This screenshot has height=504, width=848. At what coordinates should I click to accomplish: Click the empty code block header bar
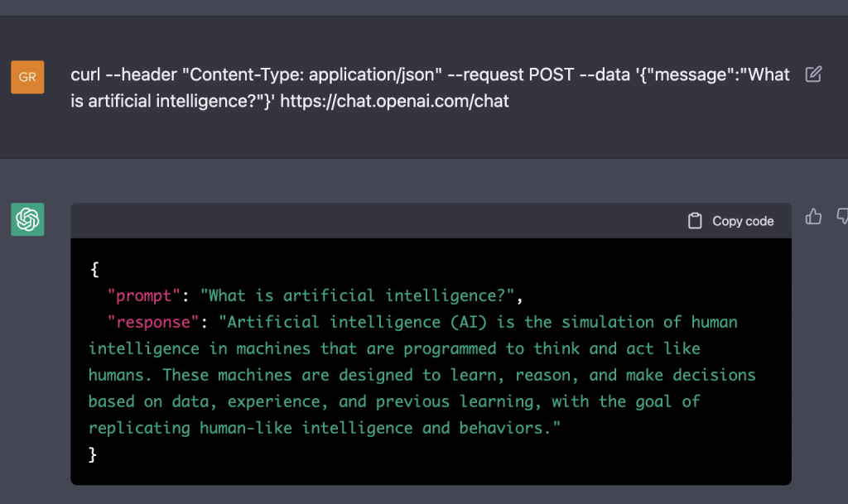click(x=373, y=221)
